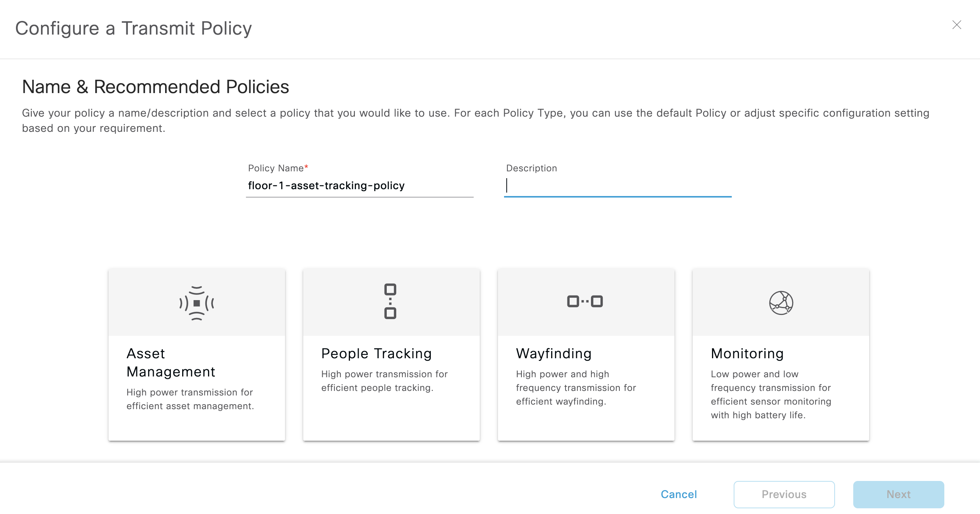This screenshot has height=514, width=980.
Task: Pick the Wayfinding policy card title
Action: pos(553,353)
